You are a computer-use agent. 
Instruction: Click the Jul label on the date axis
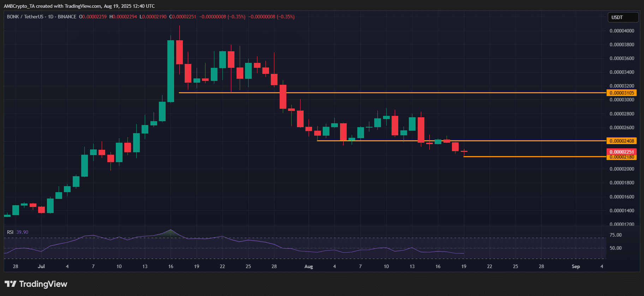(x=41, y=266)
